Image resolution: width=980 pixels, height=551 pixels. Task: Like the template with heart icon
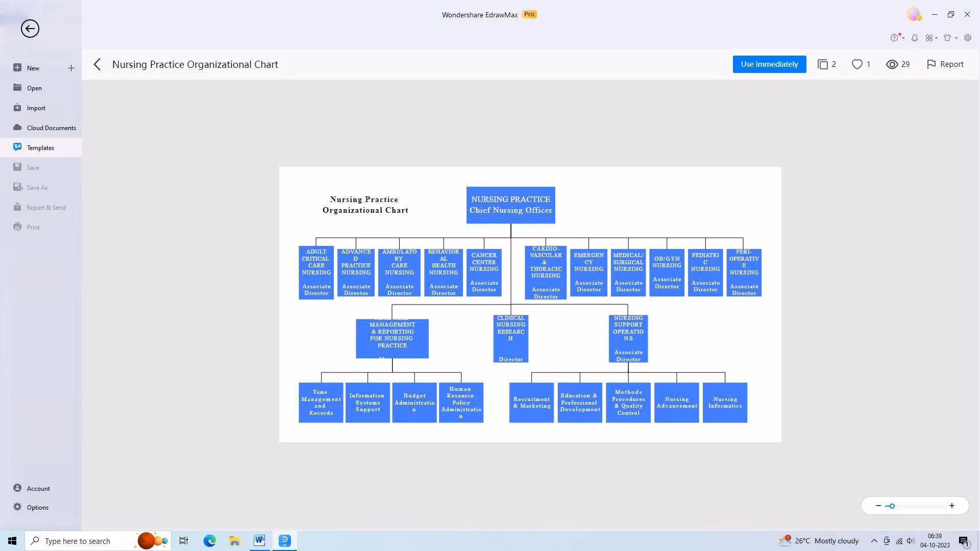pyautogui.click(x=857, y=64)
